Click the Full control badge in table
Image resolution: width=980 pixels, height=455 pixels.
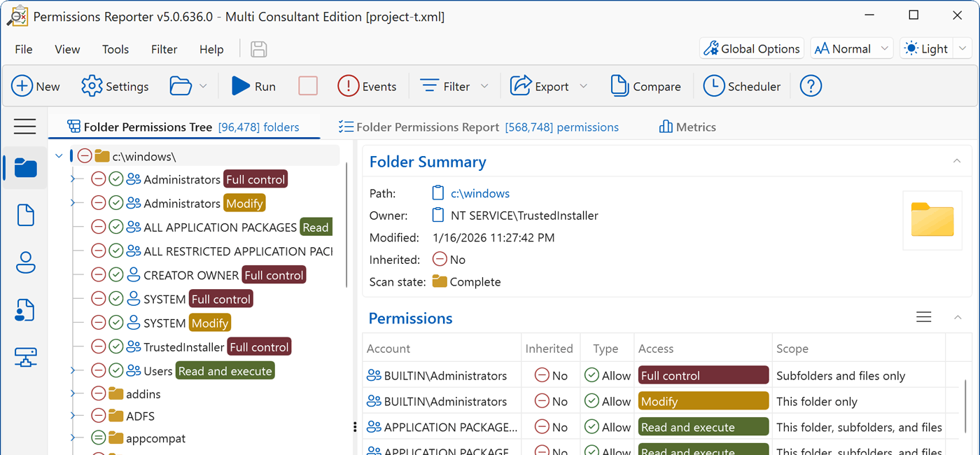pyautogui.click(x=703, y=375)
